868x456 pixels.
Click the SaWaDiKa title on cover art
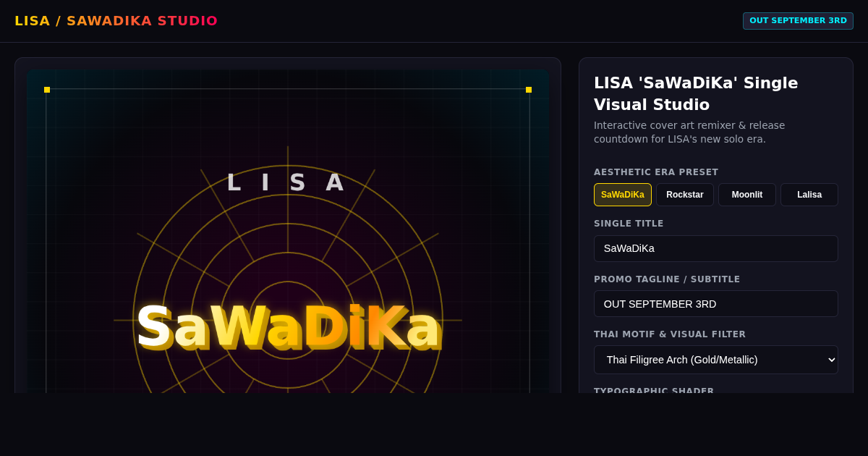tap(288, 326)
